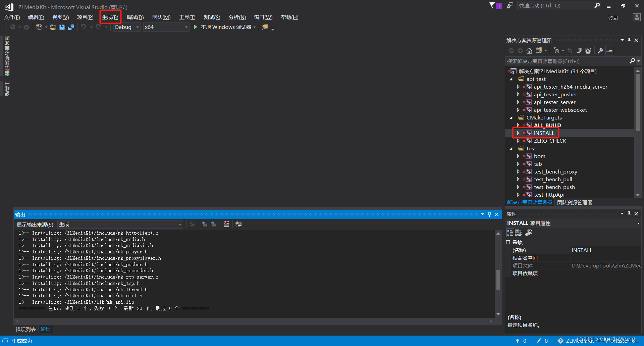The image size is (644, 346).
Task: Clear all output text icon
Action: (x=226, y=224)
